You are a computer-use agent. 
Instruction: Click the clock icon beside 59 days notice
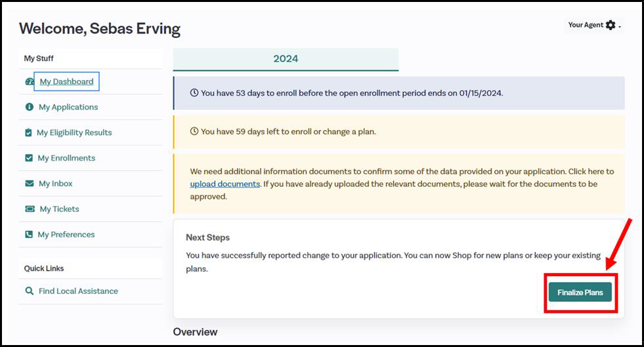pos(194,132)
